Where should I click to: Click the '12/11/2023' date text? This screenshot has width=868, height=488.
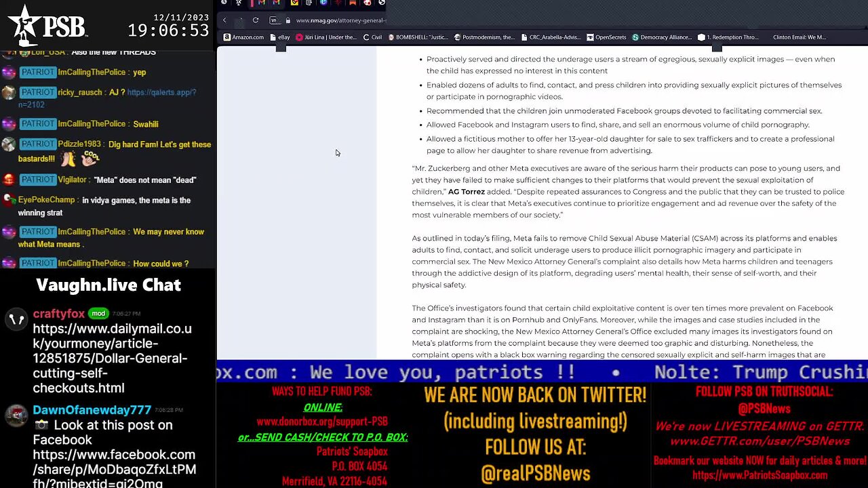coord(180,16)
